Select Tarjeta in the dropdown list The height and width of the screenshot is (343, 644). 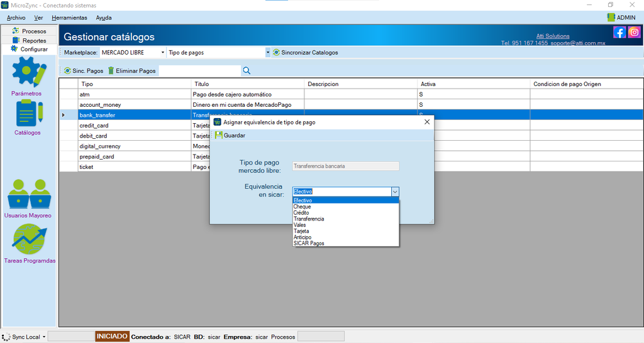tap(345, 231)
